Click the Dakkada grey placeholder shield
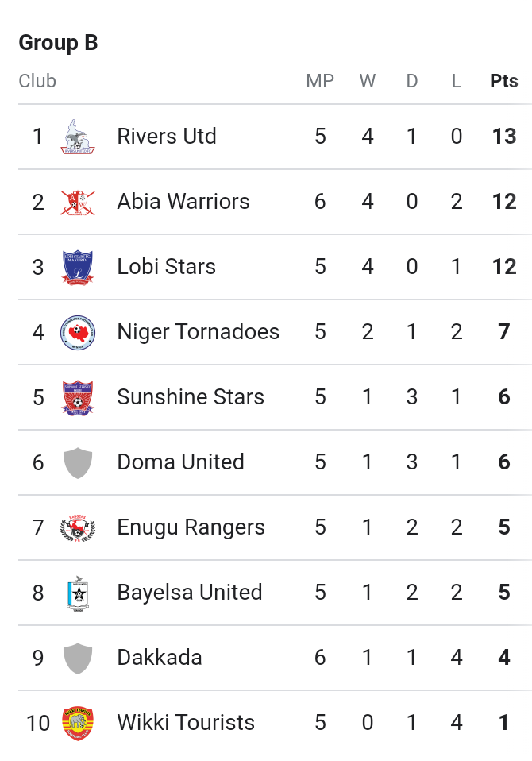Screen dimensions: 532x761 pyautogui.click(x=78, y=659)
